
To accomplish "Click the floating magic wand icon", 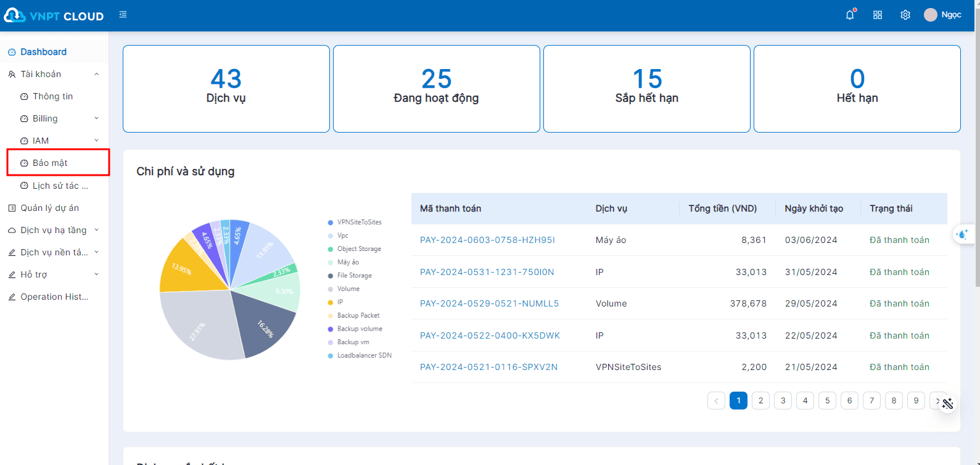I will [947, 404].
